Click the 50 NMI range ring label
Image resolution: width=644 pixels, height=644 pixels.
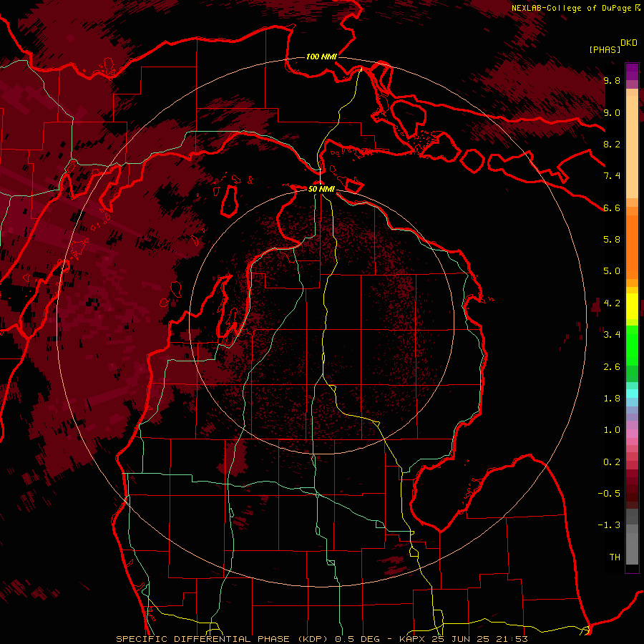coord(321,189)
